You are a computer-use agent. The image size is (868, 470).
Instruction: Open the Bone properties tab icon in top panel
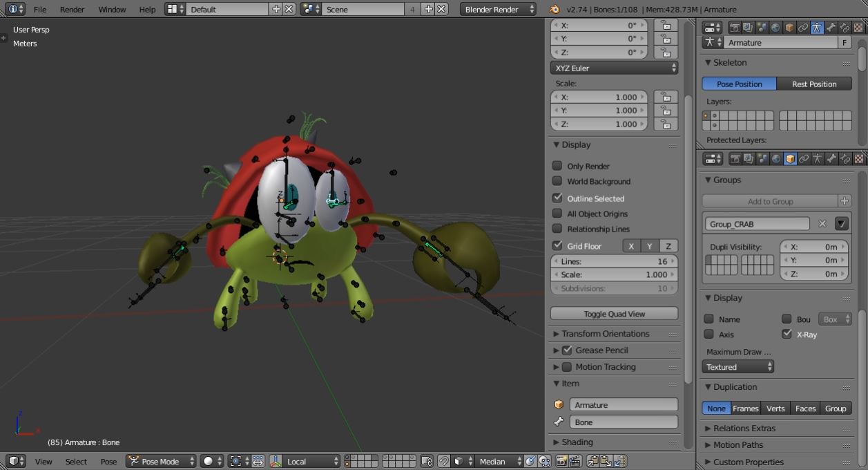pyautogui.click(x=831, y=28)
